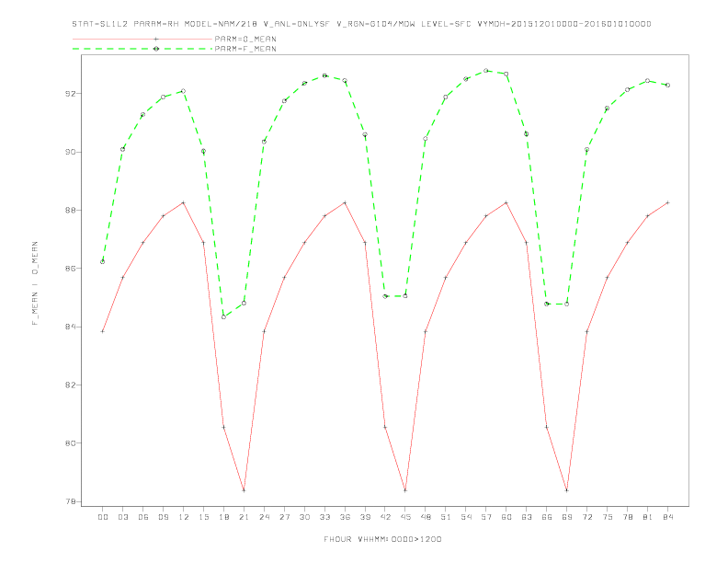This screenshot has width=728, height=563.
Task: Click the y-axis tick label 80
Action: point(70,443)
